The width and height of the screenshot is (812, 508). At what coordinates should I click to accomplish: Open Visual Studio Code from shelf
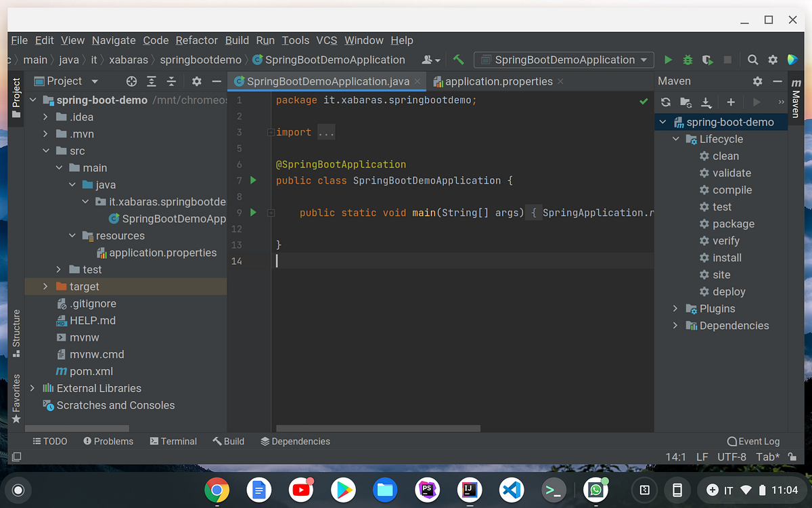coord(511,490)
